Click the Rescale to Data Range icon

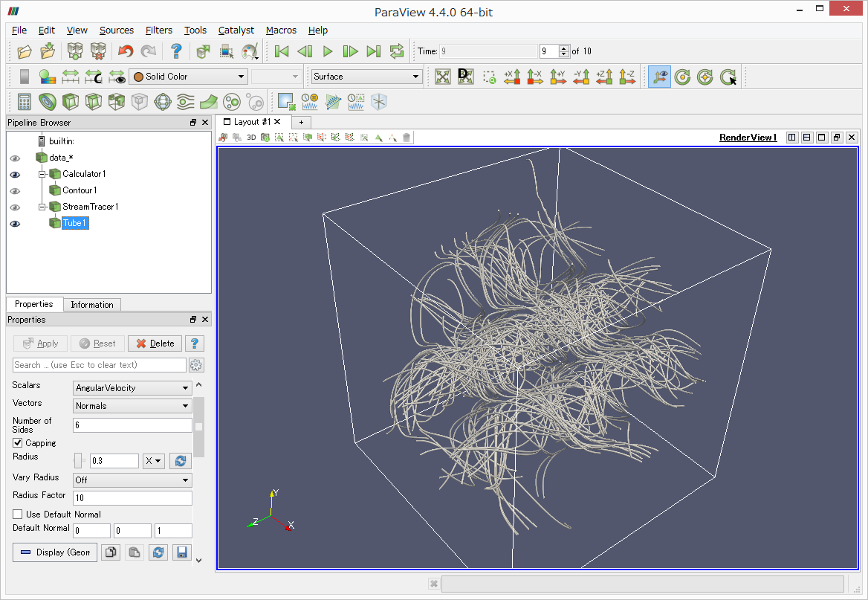click(72, 77)
